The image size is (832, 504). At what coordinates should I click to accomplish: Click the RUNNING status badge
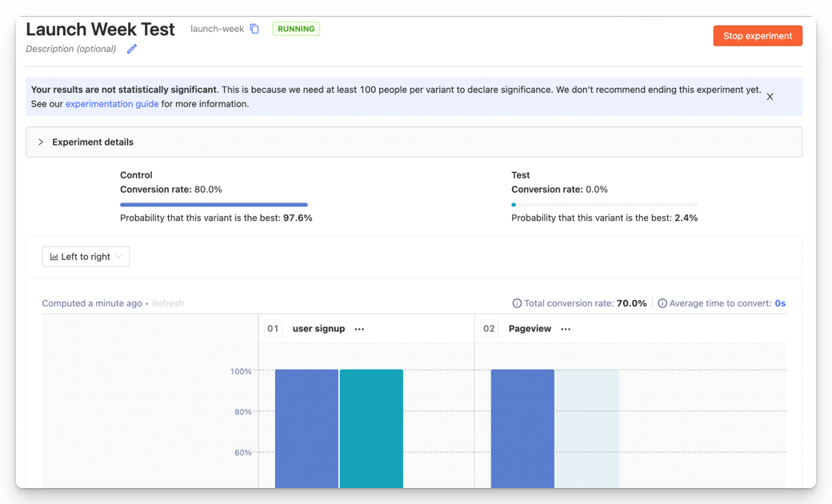point(296,29)
